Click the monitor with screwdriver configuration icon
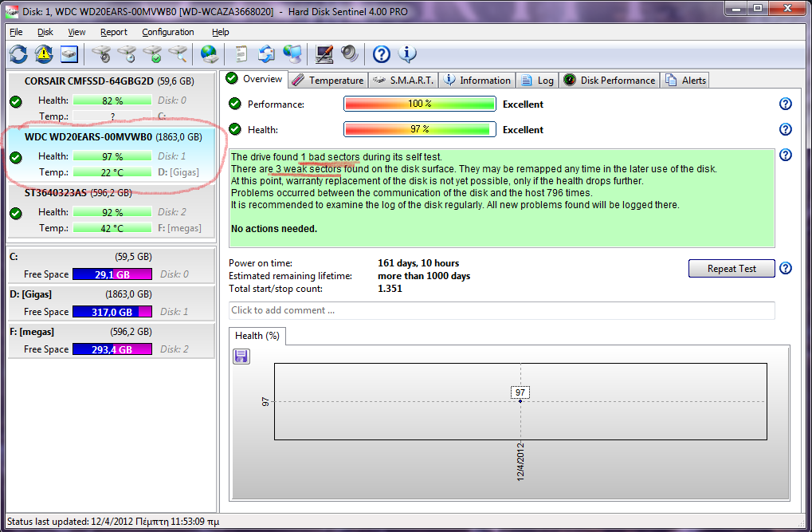Screen dimensions: 812x532 pyautogui.click(x=324, y=54)
